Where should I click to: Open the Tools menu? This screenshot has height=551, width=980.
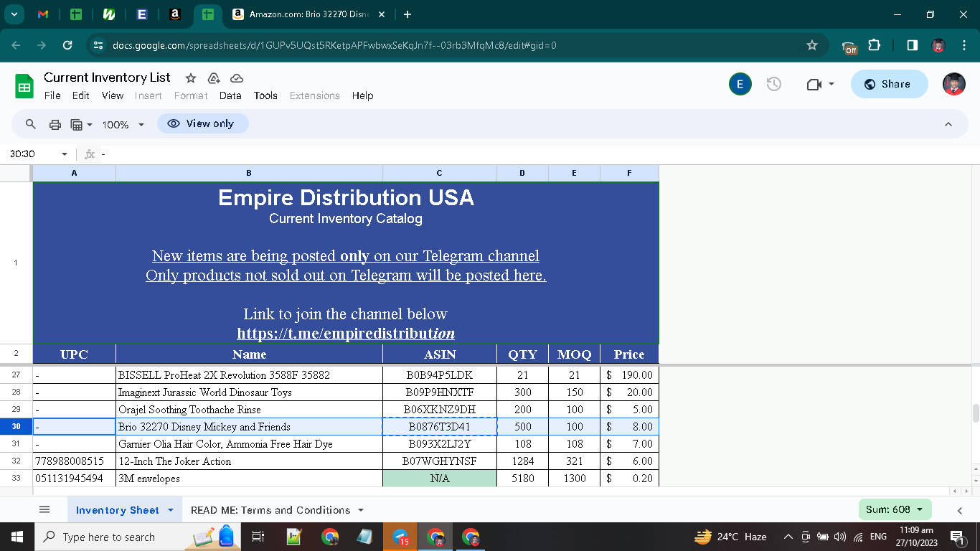265,95
